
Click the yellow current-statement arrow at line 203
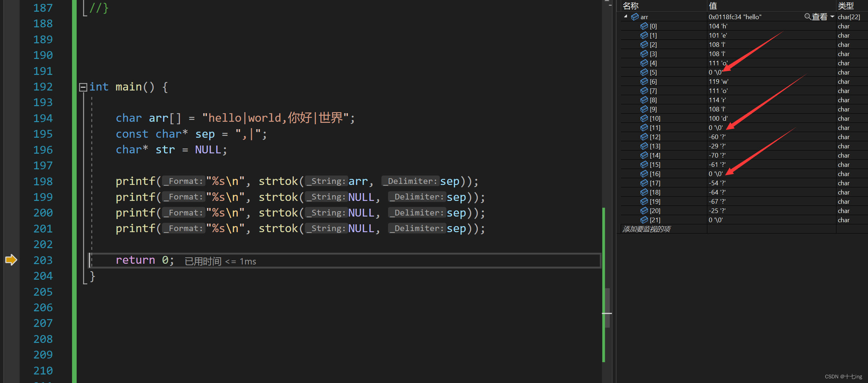click(x=11, y=260)
